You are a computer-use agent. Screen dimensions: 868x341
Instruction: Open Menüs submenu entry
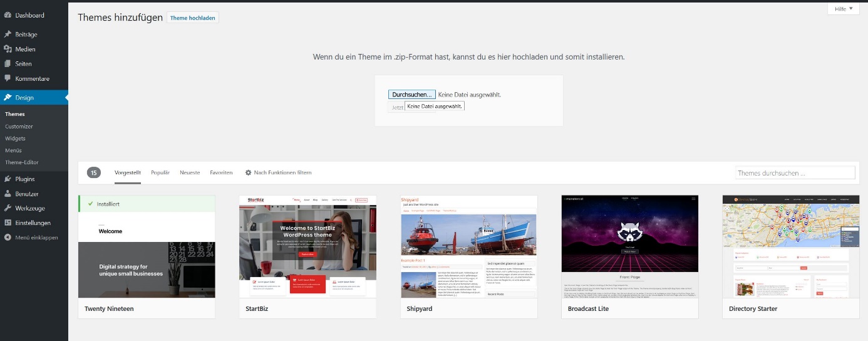(x=13, y=150)
